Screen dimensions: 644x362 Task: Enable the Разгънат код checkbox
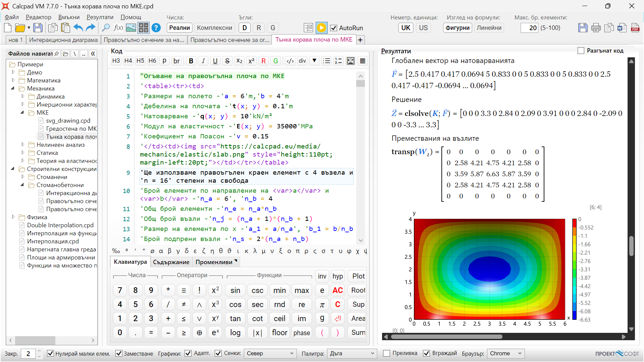[581, 51]
